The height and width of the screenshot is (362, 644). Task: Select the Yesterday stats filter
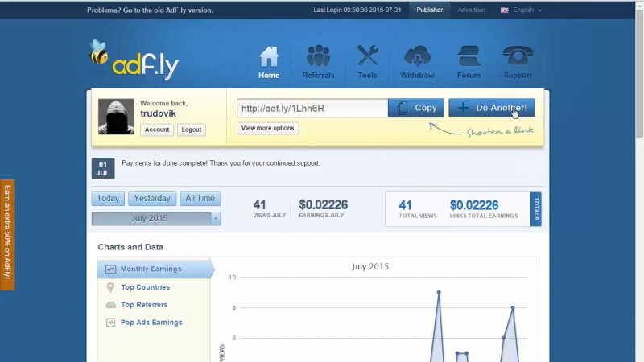[x=152, y=198]
